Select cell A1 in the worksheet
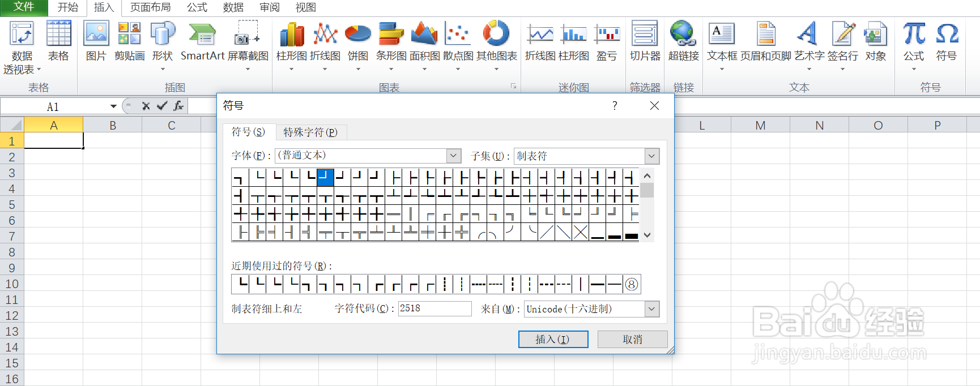The width and height of the screenshot is (980, 386). pyautogui.click(x=53, y=140)
